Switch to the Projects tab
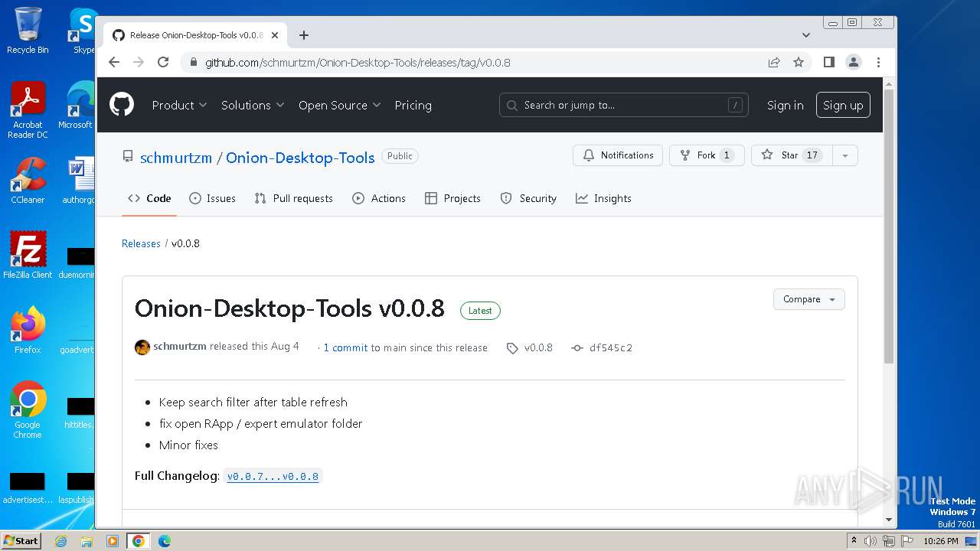Image resolution: width=980 pixels, height=551 pixels. [453, 198]
